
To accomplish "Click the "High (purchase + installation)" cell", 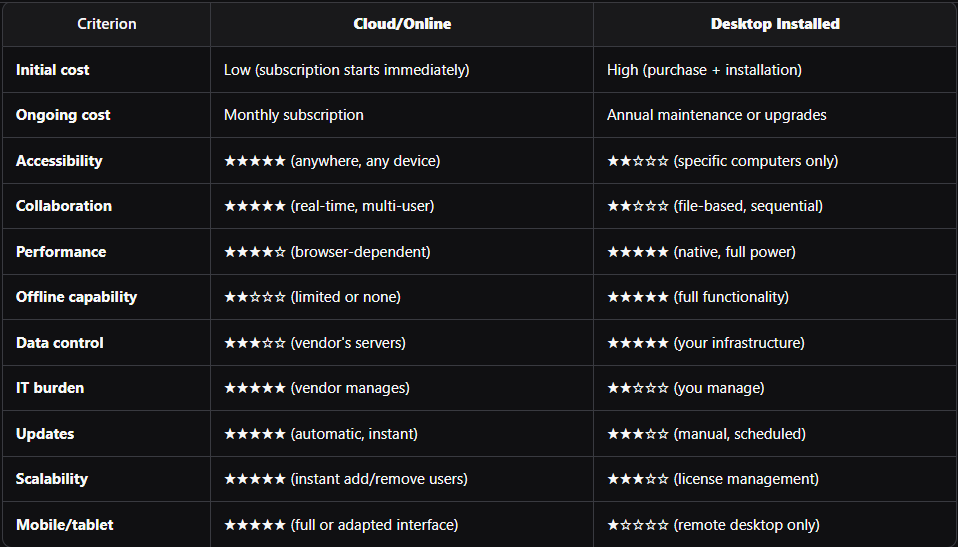I will click(704, 70).
